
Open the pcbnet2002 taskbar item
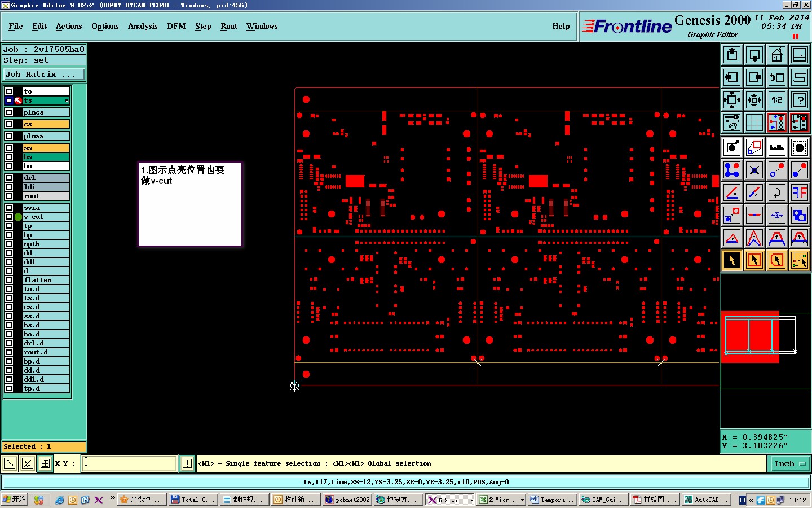[x=347, y=500]
